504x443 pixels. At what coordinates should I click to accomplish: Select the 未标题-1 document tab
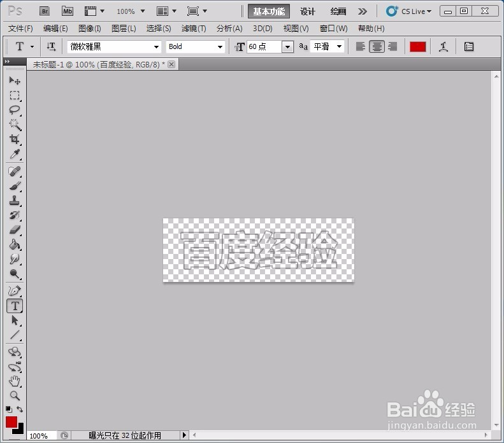pos(99,64)
